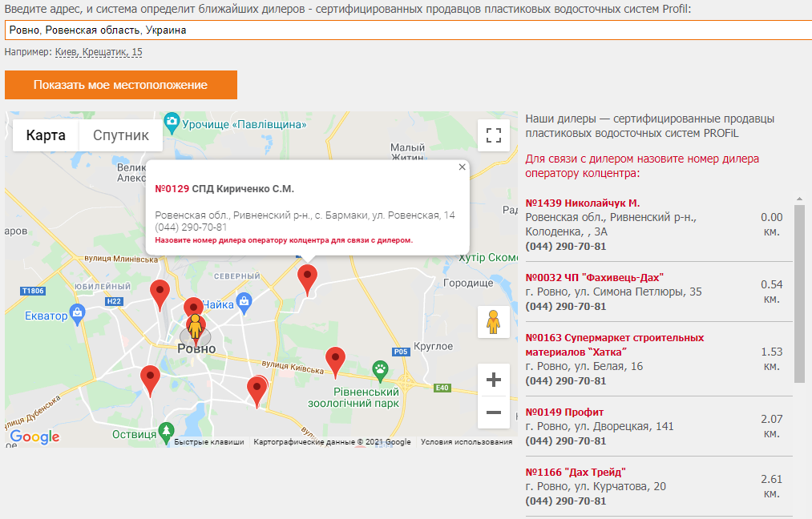Click the Урочище «Павлівщина» camera icon

point(172,123)
